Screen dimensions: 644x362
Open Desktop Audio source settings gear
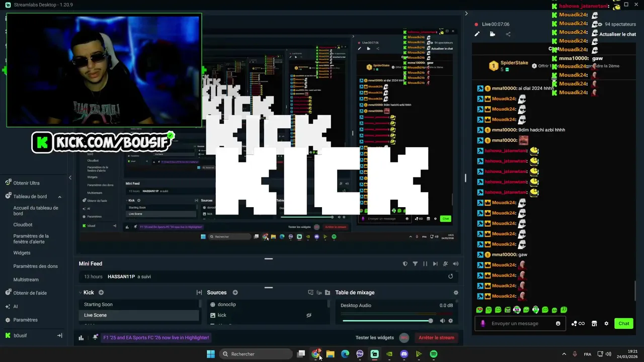(x=450, y=321)
